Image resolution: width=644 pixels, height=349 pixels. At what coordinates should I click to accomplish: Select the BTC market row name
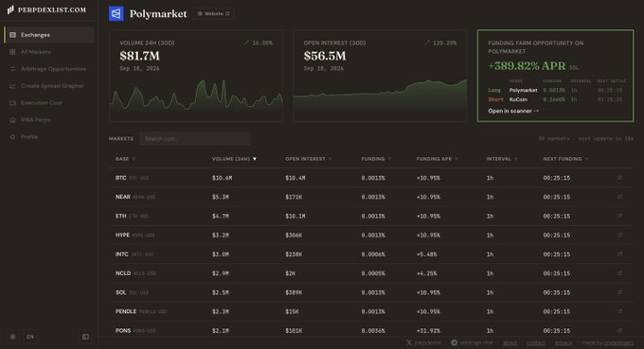tap(121, 178)
